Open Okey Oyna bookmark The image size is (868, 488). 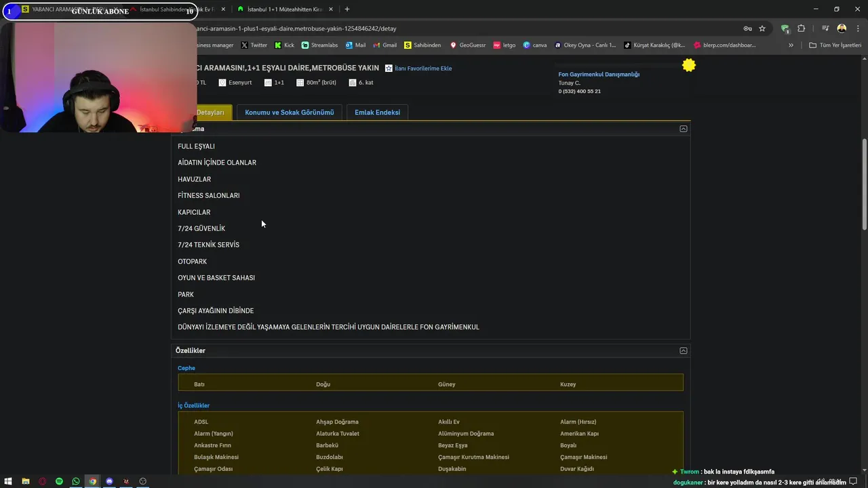pyautogui.click(x=585, y=45)
